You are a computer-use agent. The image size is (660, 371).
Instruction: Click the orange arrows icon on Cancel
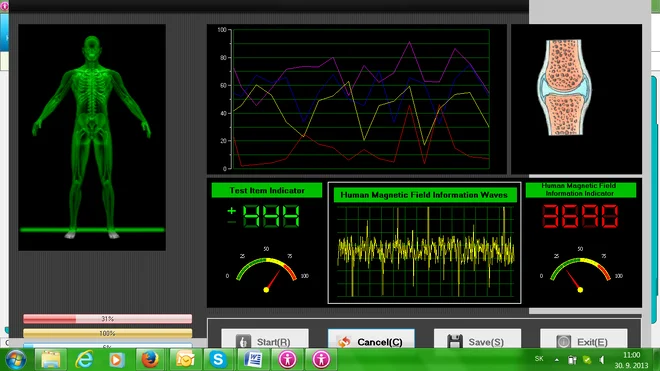(x=344, y=342)
